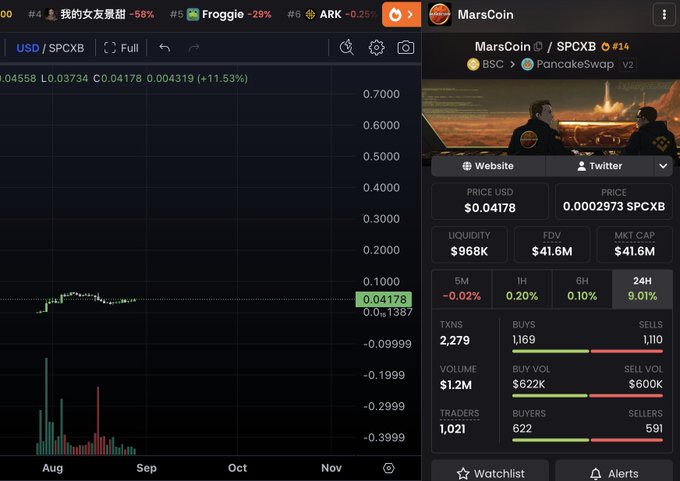Click the PRICE USD $0.04178 box
Image resolution: width=680 pixels, height=481 pixels.
coord(490,201)
